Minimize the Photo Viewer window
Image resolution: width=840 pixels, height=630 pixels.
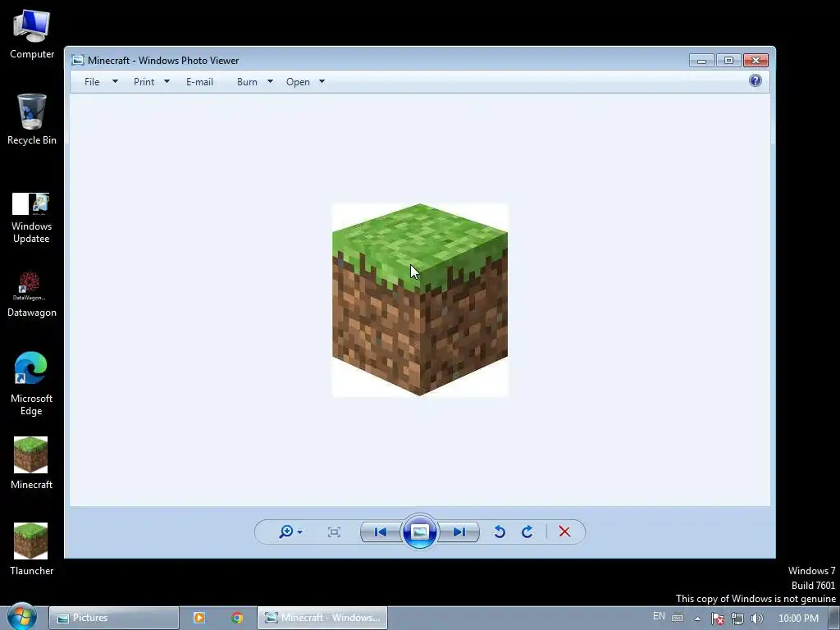click(x=701, y=61)
